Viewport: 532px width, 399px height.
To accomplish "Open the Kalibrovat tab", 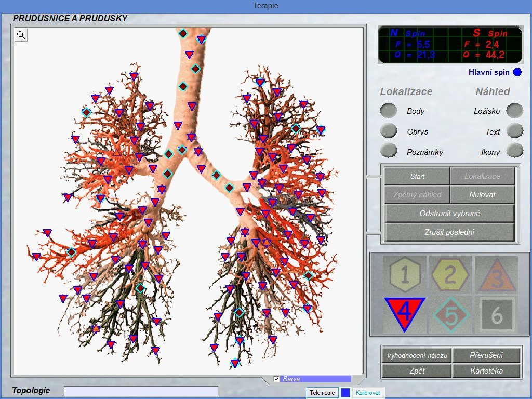I will tap(368, 393).
